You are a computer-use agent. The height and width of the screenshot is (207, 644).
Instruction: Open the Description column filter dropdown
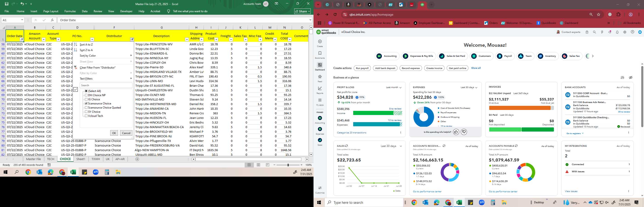(187, 40)
